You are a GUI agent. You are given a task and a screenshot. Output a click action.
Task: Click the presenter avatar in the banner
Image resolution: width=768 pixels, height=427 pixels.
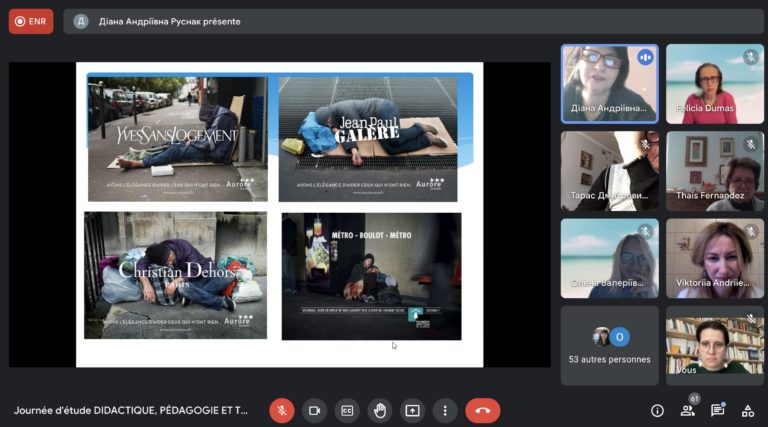pyautogui.click(x=81, y=22)
